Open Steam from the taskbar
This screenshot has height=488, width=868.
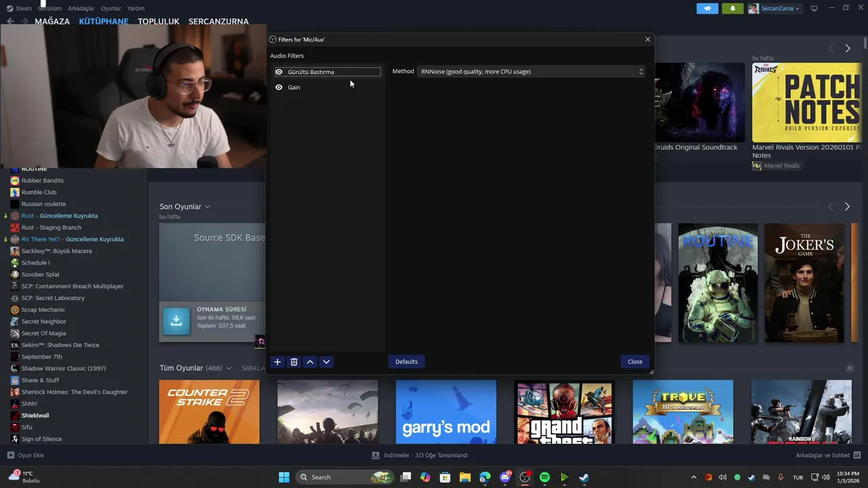[x=584, y=477]
